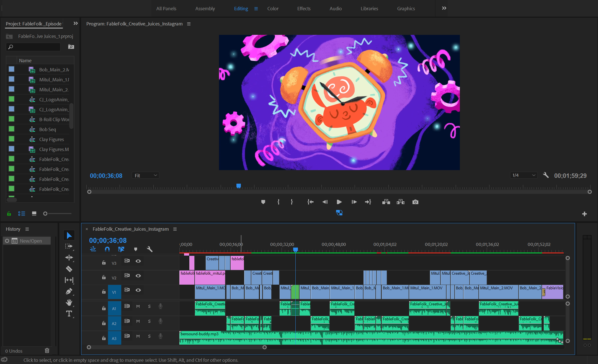598x364 pixels.
Task: Switch Project panel to icon view
Action: 34,214
